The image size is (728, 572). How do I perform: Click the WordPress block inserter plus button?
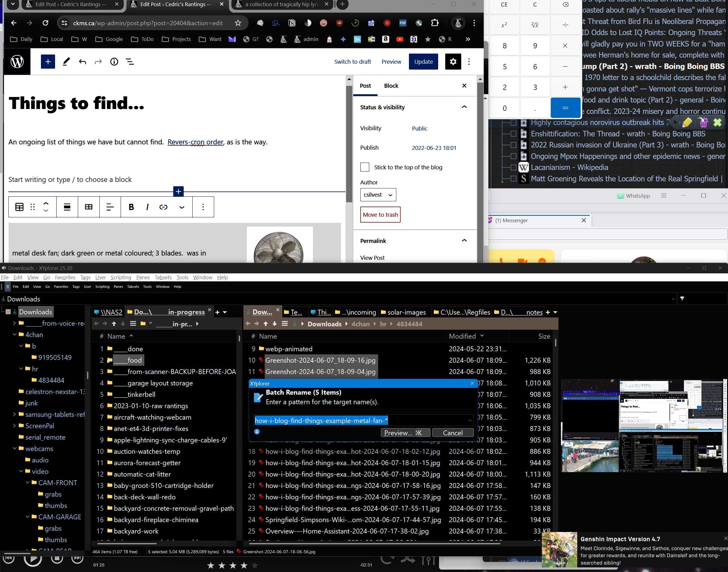coord(48,62)
